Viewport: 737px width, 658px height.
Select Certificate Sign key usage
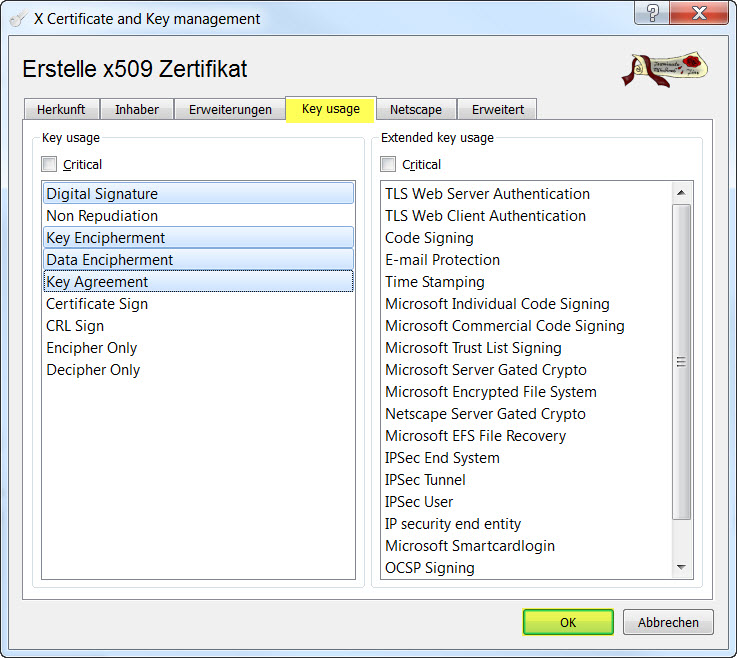click(x=97, y=304)
